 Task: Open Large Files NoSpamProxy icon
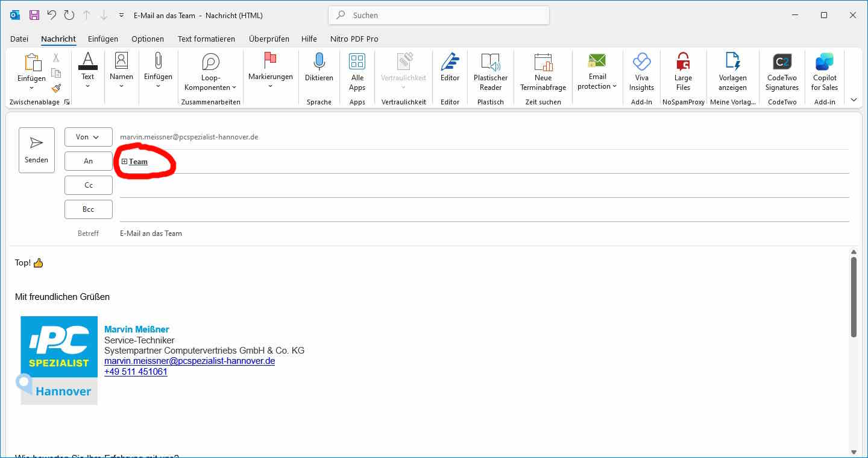point(683,62)
